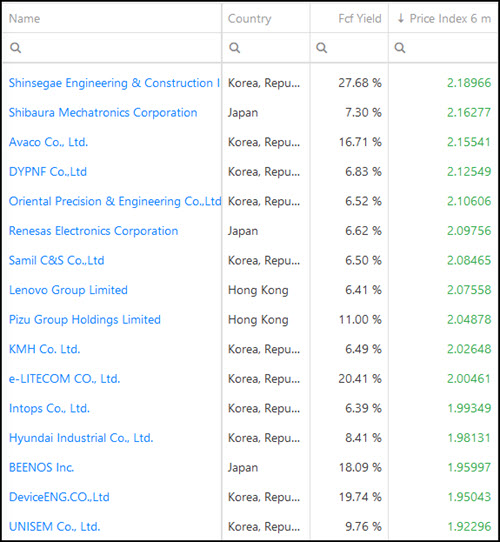Viewport: 500px width, 542px height.
Task: Select the 6.41 % Fcf Yield cell
Action: point(363,290)
